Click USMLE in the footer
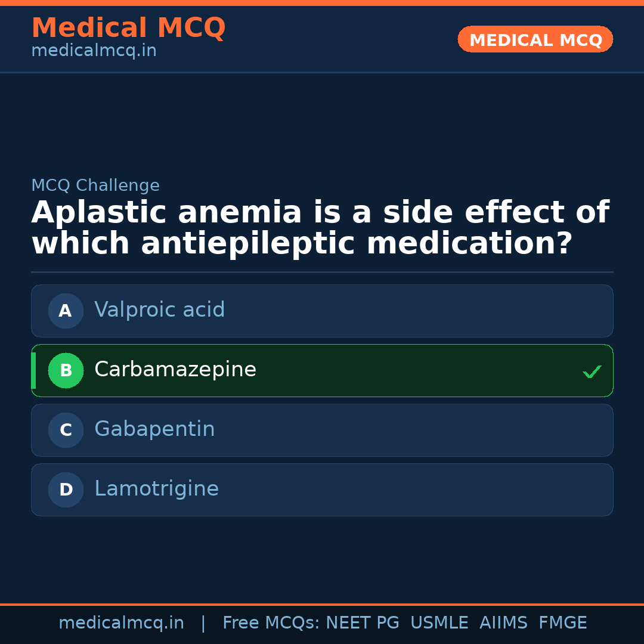The width and height of the screenshot is (644, 644). tap(439, 623)
